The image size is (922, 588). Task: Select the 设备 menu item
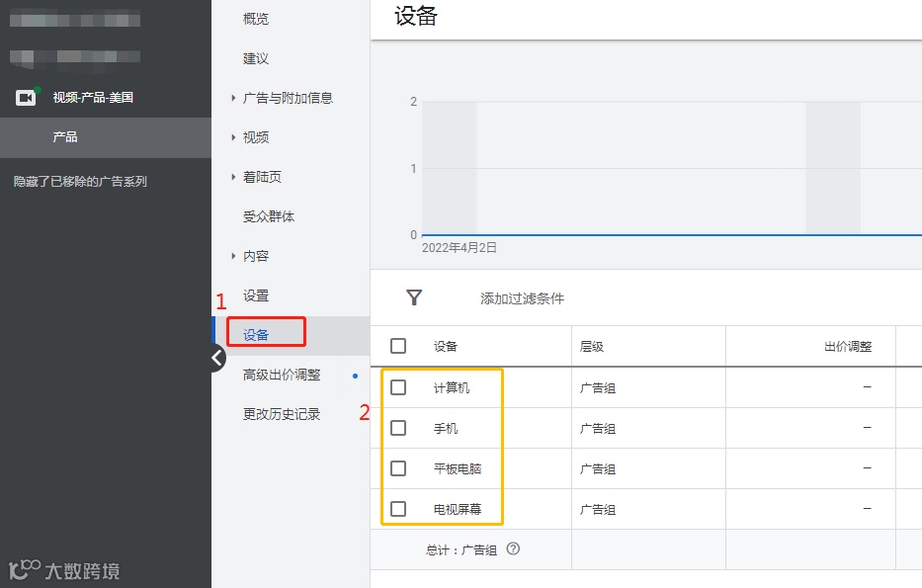tap(256, 335)
